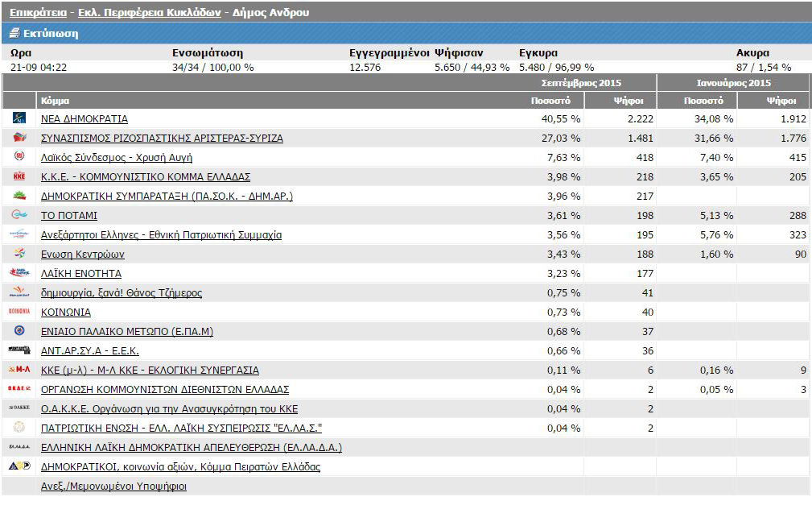Click the printer icon next to Εκτύπωση
The image size is (812, 530).
14,33
